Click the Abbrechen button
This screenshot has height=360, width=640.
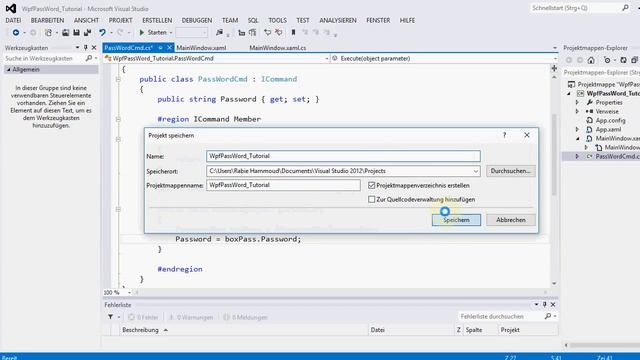pyautogui.click(x=511, y=220)
